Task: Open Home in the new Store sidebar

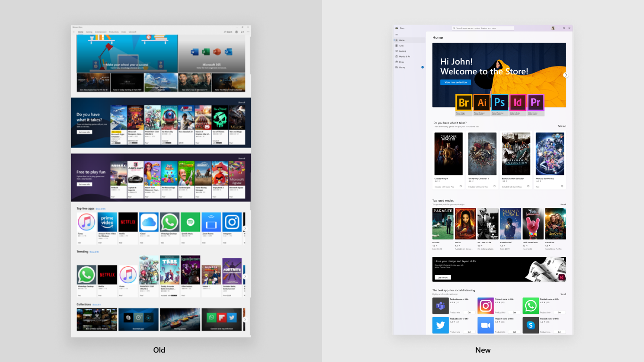Action: (x=409, y=40)
